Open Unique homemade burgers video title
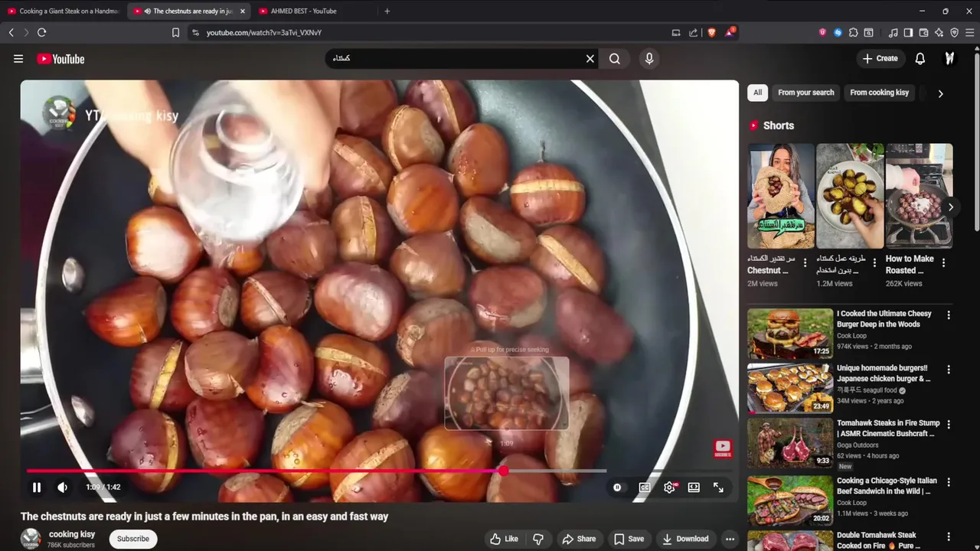The image size is (980, 551). point(884,373)
